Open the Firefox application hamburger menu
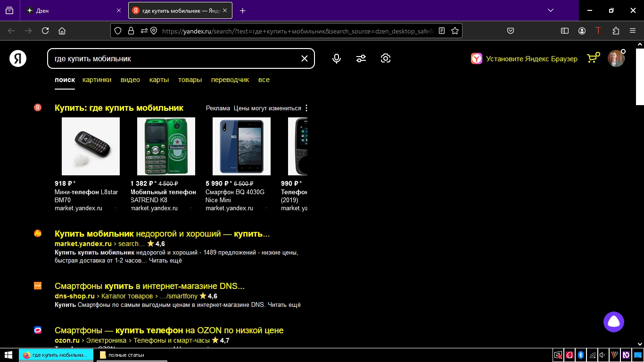This screenshot has height=362, width=644. tap(633, 31)
